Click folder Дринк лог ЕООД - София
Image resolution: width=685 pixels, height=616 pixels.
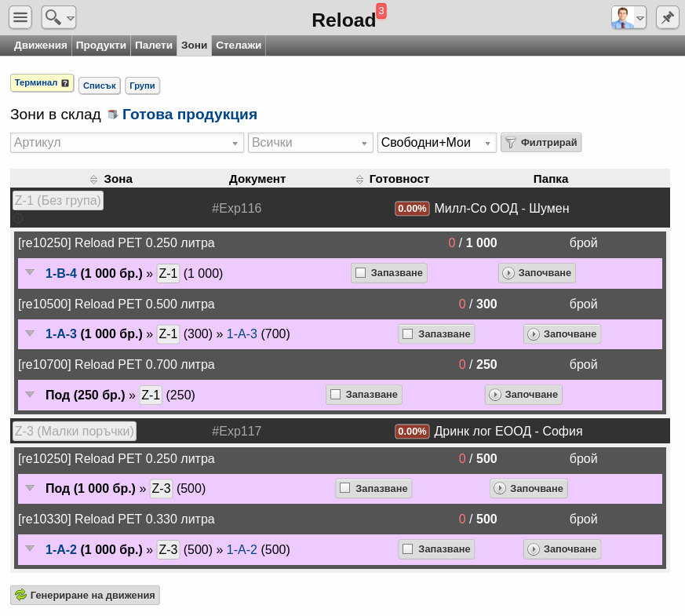click(x=508, y=432)
